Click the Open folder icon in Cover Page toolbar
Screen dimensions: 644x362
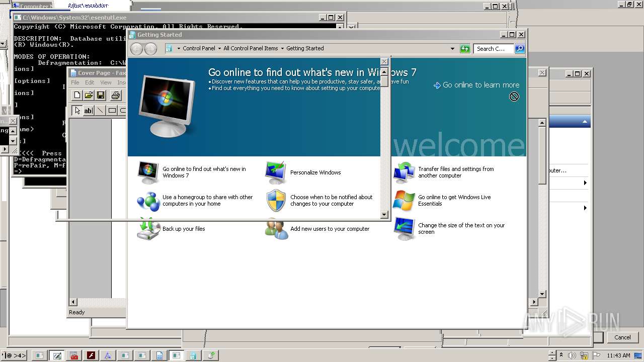89,95
